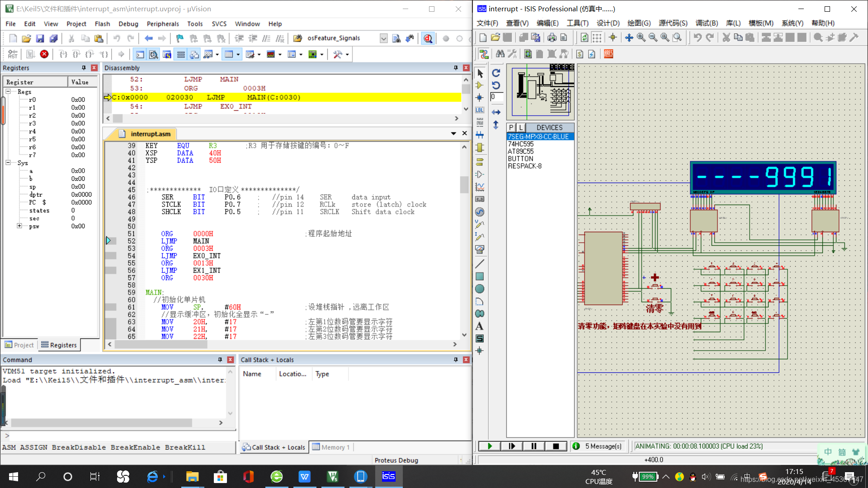
Task: Toggle the grid display icon in ISIS
Action: pyautogui.click(x=597, y=38)
